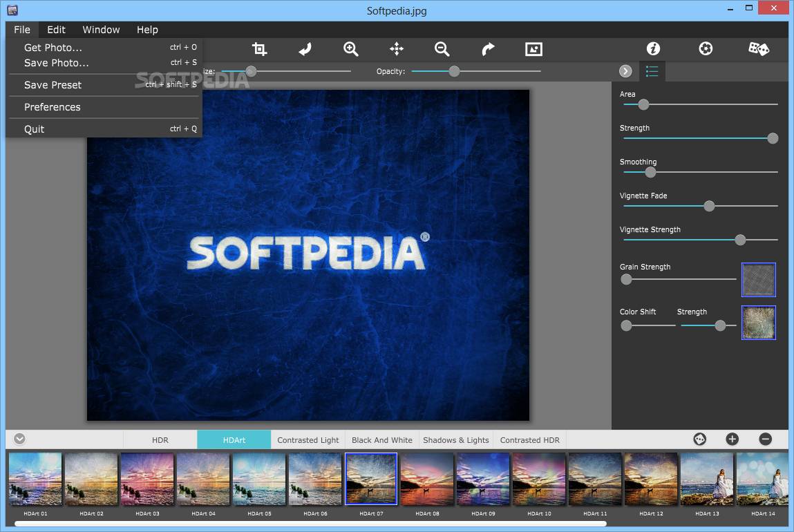Click the Strength slider beside Color Shift
This screenshot has height=532, width=794.
pyautogui.click(x=720, y=325)
